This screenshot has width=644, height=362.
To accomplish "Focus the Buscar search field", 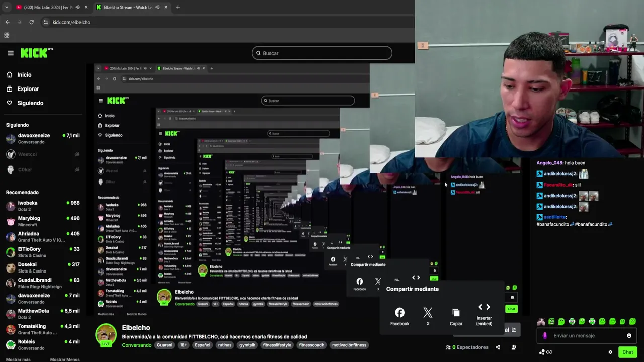I will tap(322, 53).
